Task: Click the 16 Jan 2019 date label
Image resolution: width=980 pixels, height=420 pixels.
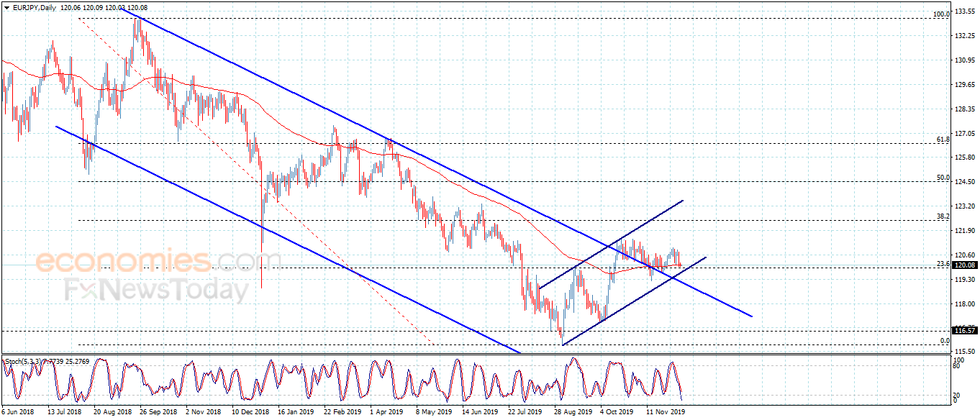Action: pyautogui.click(x=296, y=413)
